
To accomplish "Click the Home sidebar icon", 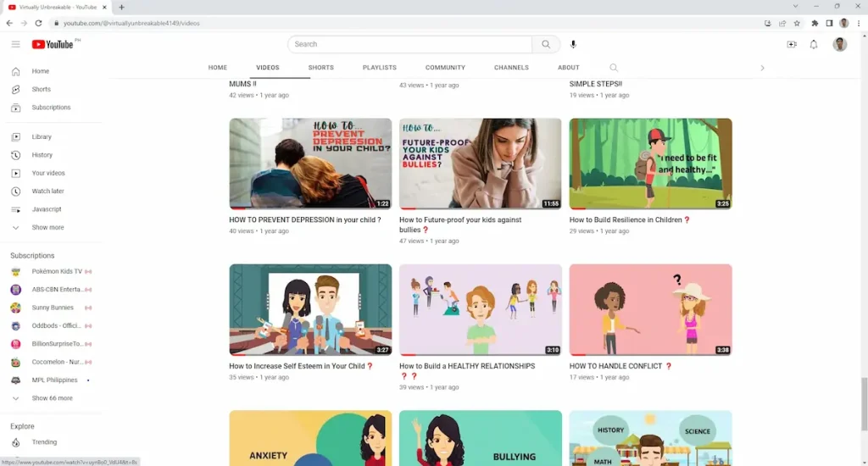I will pos(15,71).
